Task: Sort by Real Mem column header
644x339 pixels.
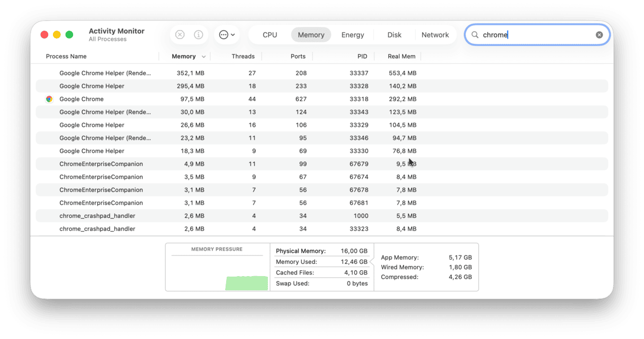Action: click(401, 57)
